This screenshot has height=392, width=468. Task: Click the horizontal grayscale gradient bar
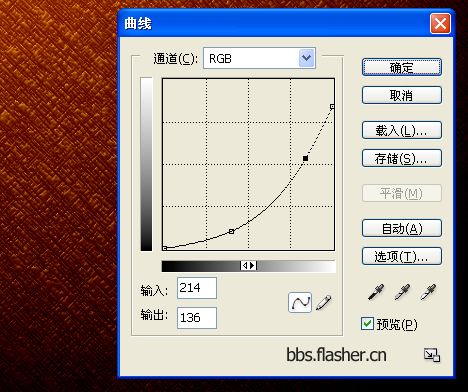[x=248, y=266]
